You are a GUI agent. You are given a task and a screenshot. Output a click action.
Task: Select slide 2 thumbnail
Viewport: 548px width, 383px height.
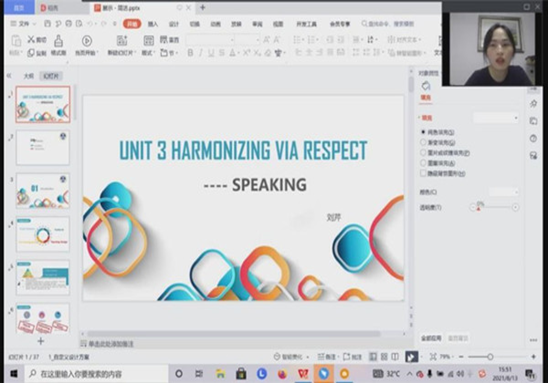point(43,147)
